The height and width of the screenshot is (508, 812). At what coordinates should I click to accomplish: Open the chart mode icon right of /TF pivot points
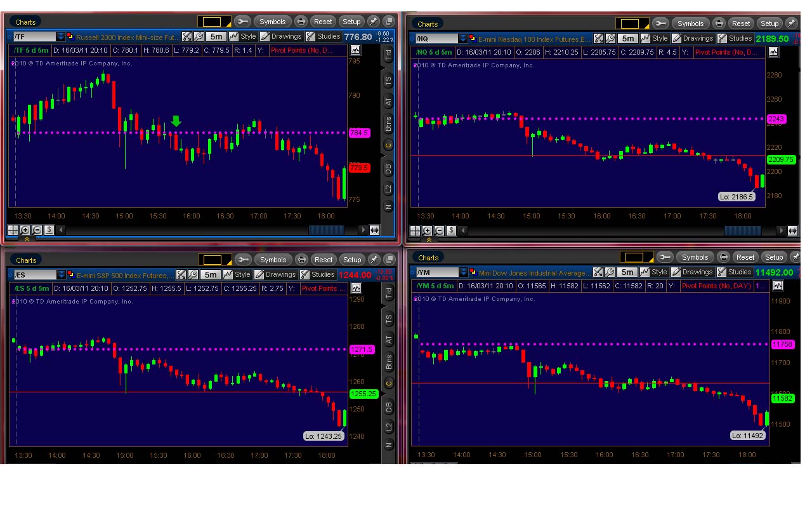(355, 50)
